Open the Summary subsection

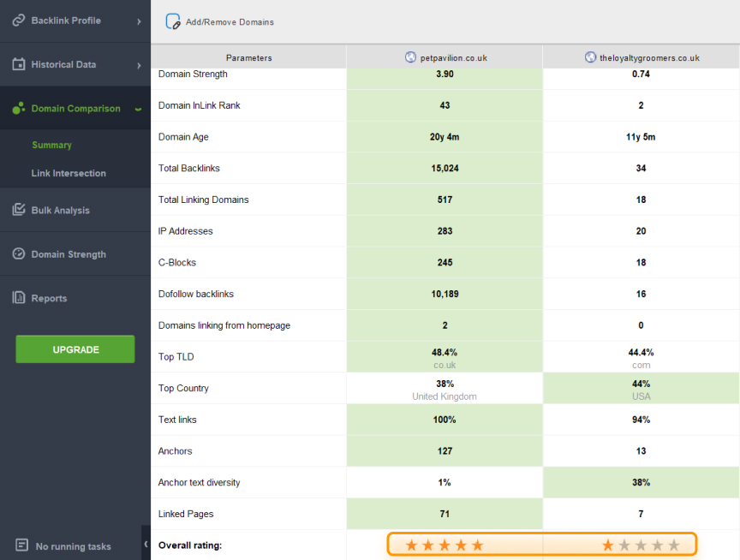coord(51,145)
